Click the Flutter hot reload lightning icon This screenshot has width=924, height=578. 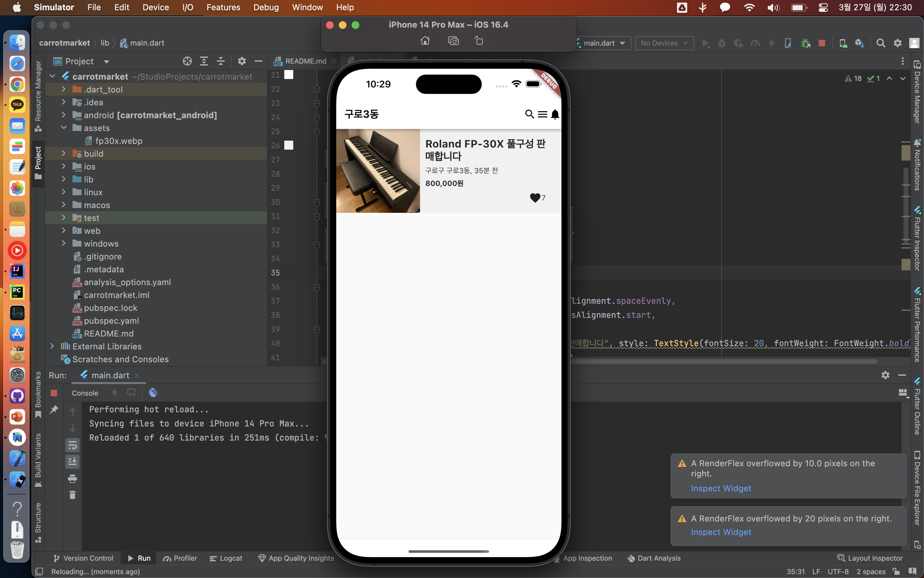(x=114, y=393)
